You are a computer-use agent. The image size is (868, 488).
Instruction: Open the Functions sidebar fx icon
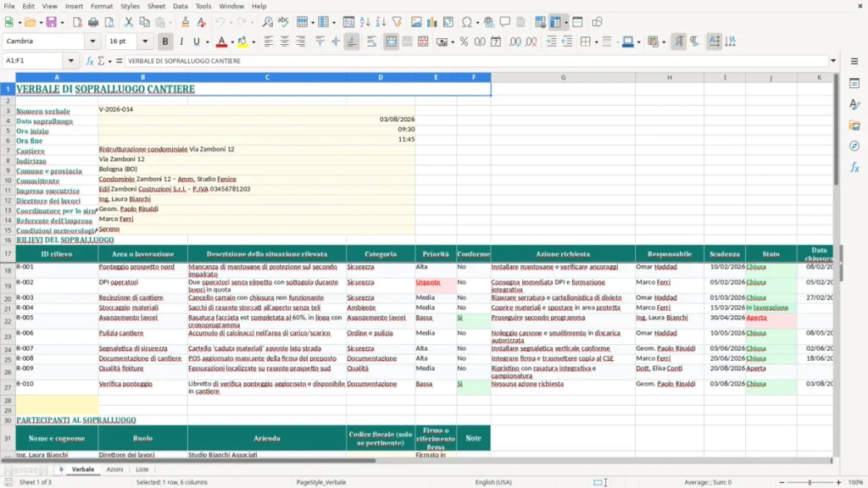click(x=854, y=167)
